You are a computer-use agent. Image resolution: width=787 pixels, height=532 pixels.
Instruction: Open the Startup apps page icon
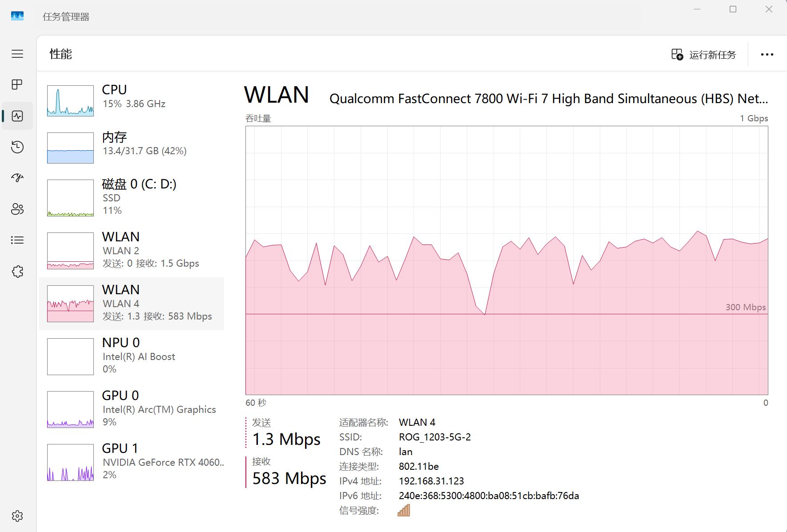click(x=17, y=178)
